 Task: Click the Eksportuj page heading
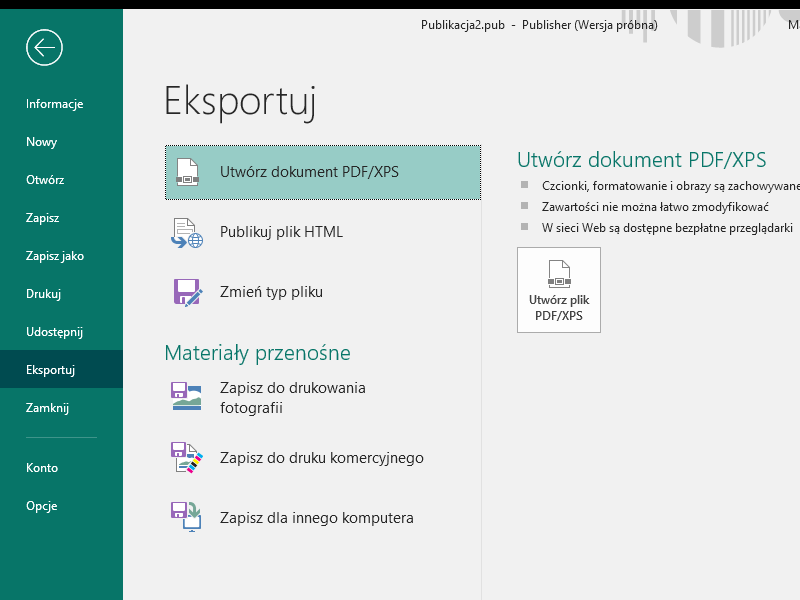pos(240,102)
